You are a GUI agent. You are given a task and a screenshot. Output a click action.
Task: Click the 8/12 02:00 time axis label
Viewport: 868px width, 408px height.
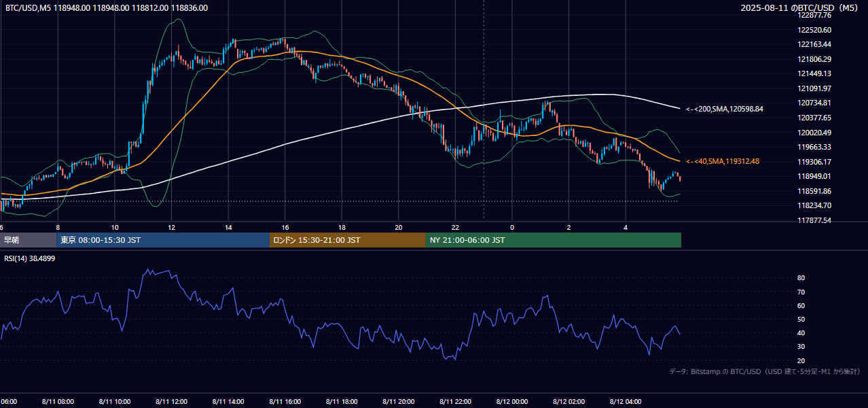(569, 402)
